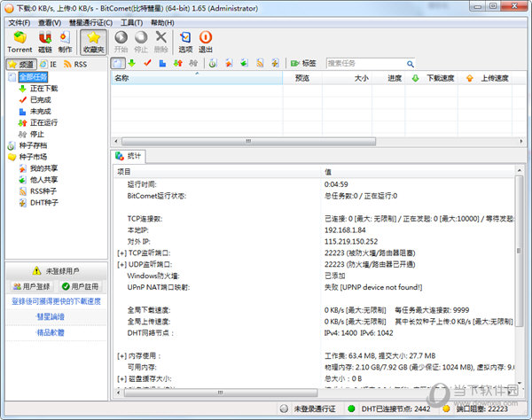Click DHT torrents filter icon in toolbar
Viewport: 532px width, 420px height.
click(x=275, y=63)
